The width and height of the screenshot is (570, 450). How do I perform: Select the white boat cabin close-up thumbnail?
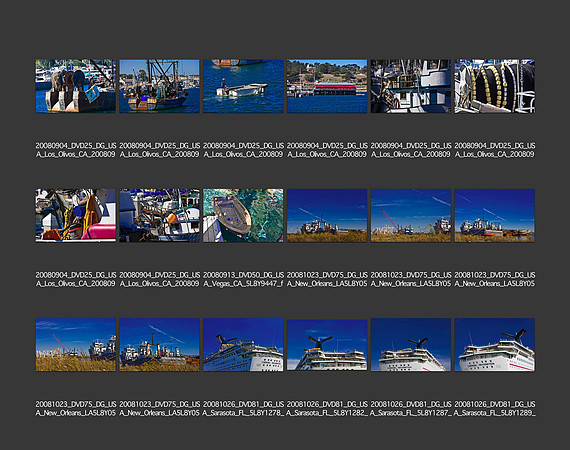(411, 86)
